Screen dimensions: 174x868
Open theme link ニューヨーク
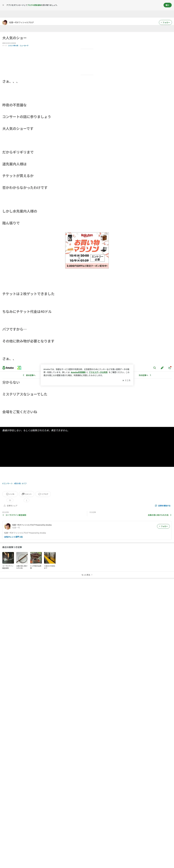click(24, 45)
